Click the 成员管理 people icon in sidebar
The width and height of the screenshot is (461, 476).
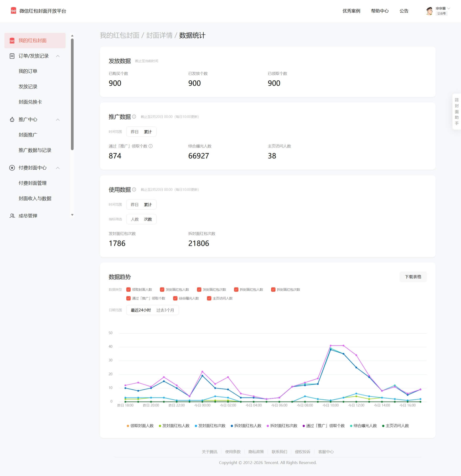point(12,216)
